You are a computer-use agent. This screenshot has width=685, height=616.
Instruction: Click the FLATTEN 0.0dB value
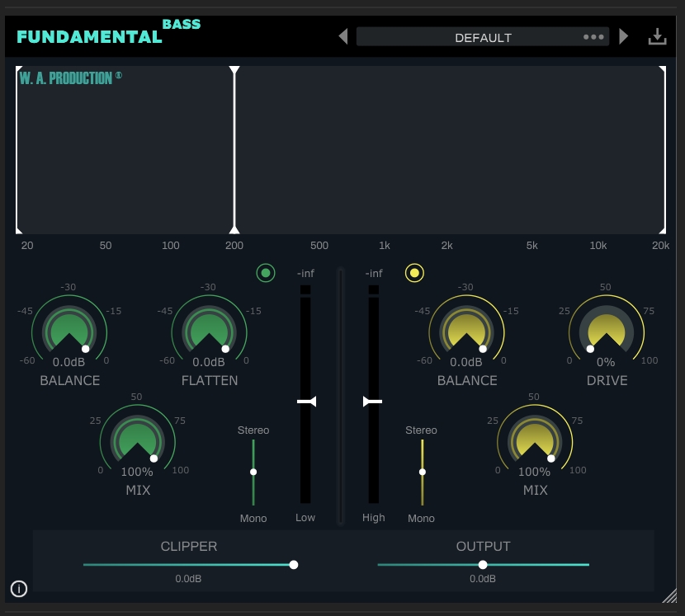pos(209,362)
